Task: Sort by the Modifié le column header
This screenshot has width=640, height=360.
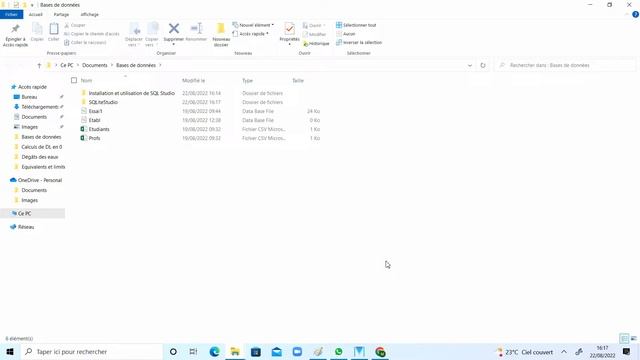Action: pyautogui.click(x=193, y=80)
